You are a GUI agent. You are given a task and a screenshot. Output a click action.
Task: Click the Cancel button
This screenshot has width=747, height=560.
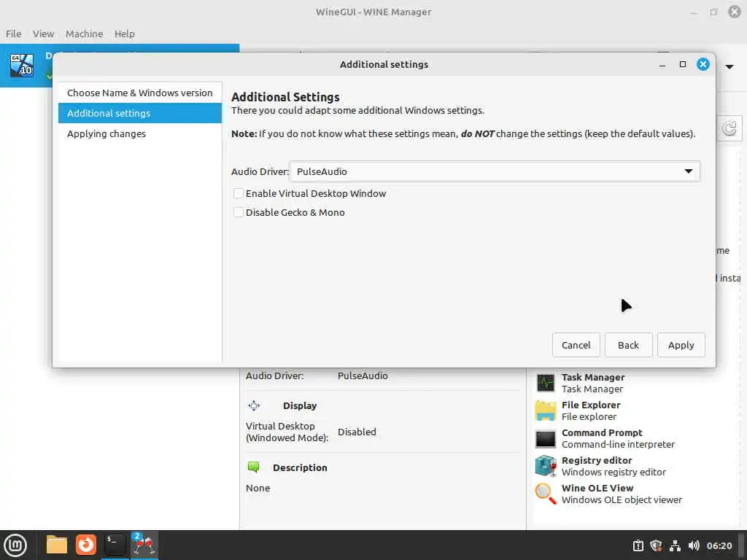coord(576,345)
